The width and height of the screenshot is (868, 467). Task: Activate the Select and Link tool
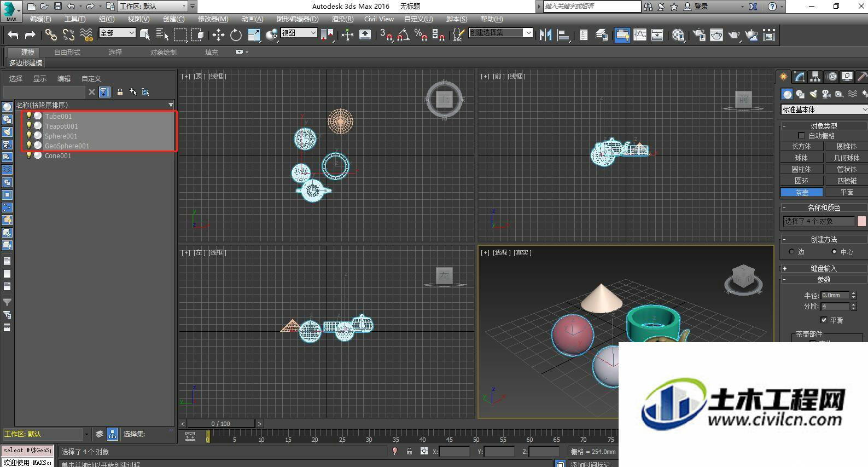pos(51,35)
